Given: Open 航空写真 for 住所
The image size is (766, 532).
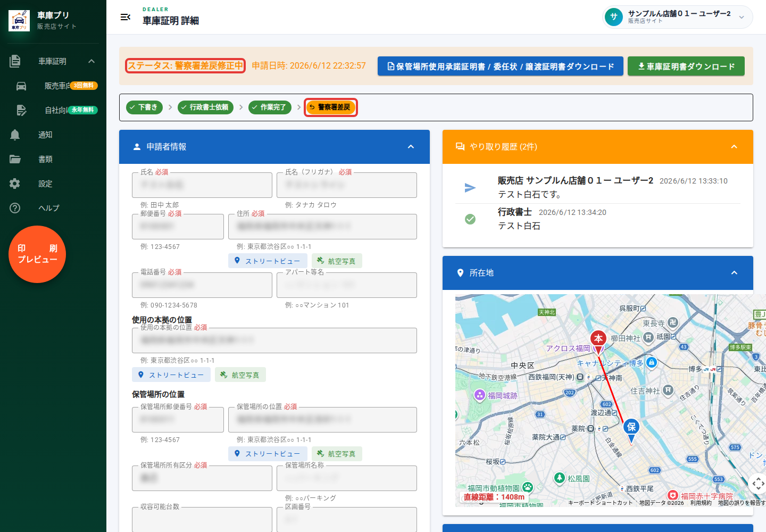Looking at the screenshot, I should (x=337, y=261).
